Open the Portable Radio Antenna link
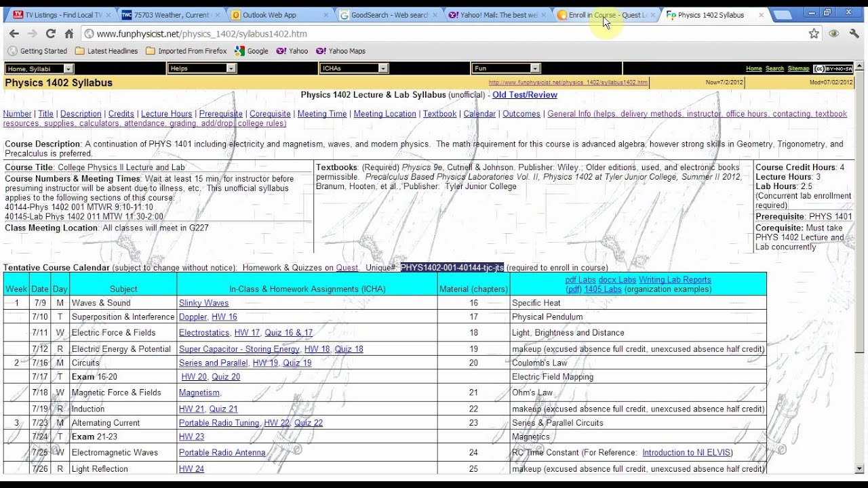This screenshot has width=868, height=488. pyautogui.click(x=222, y=453)
